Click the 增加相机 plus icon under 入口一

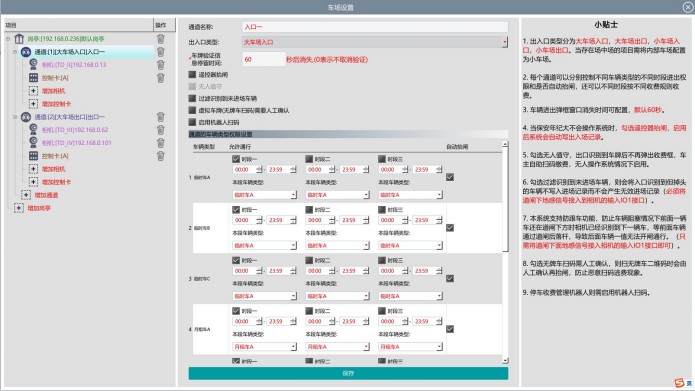tap(33, 91)
